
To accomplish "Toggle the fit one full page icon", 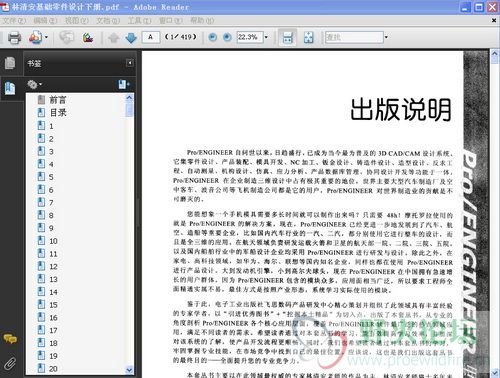I will 309,37.
